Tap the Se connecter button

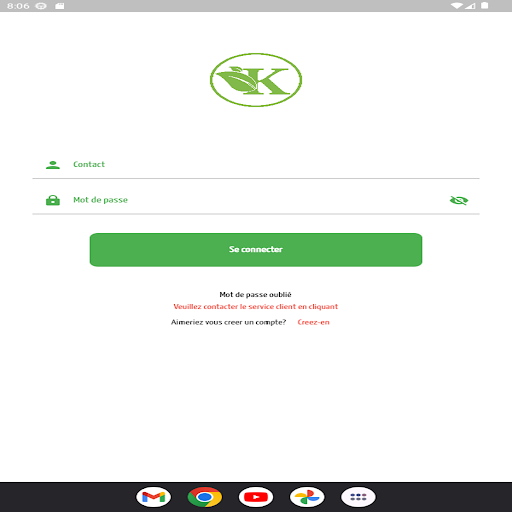point(256,250)
